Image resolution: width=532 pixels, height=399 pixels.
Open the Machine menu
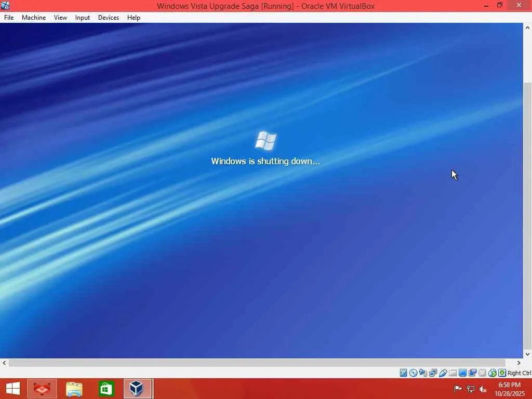tap(34, 18)
